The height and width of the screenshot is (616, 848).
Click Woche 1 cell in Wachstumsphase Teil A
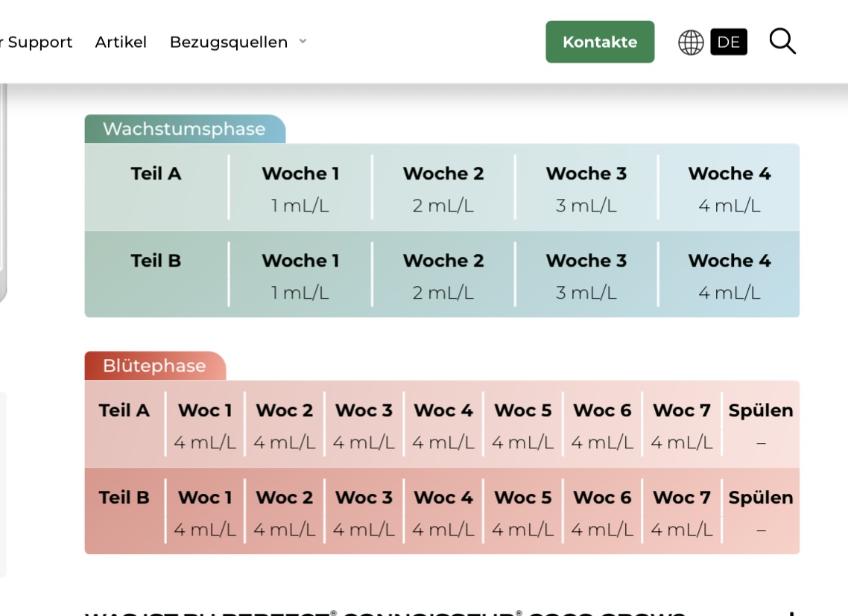coord(300,188)
